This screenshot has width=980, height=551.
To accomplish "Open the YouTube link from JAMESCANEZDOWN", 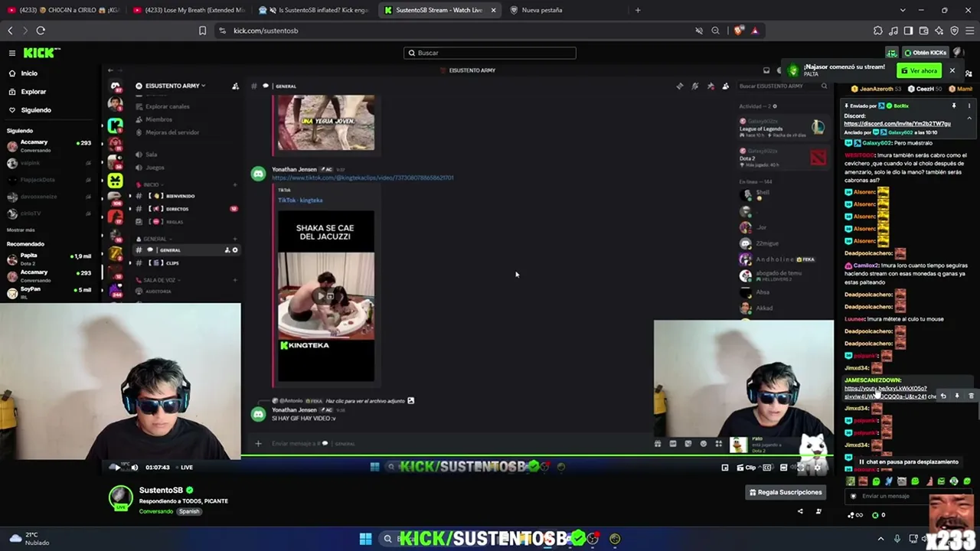I will [x=886, y=393].
